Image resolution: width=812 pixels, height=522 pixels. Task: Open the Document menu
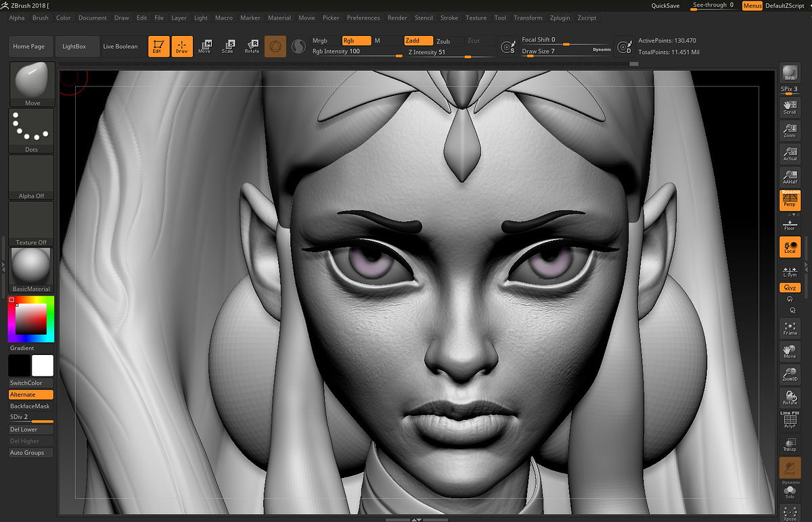pyautogui.click(x=93, y=18)
